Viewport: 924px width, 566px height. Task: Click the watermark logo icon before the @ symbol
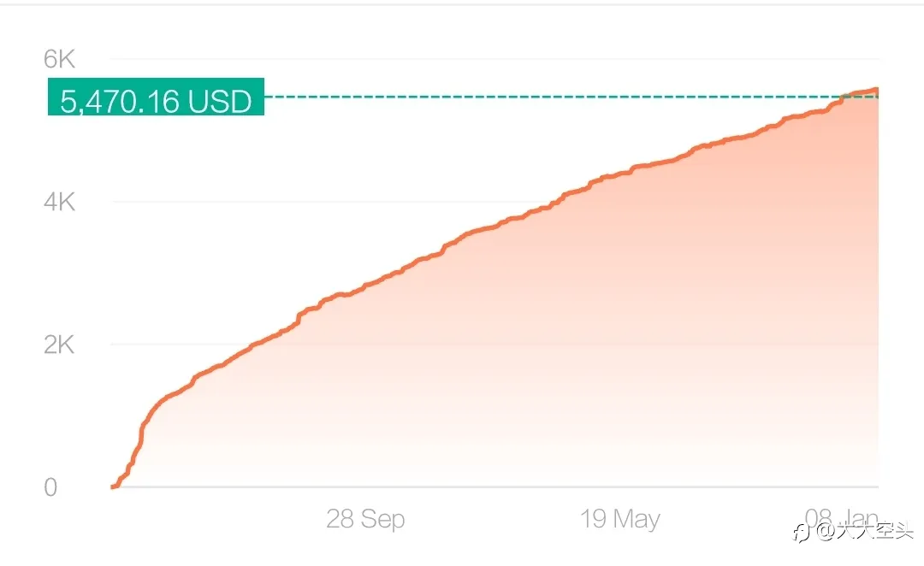pos(801,533)
